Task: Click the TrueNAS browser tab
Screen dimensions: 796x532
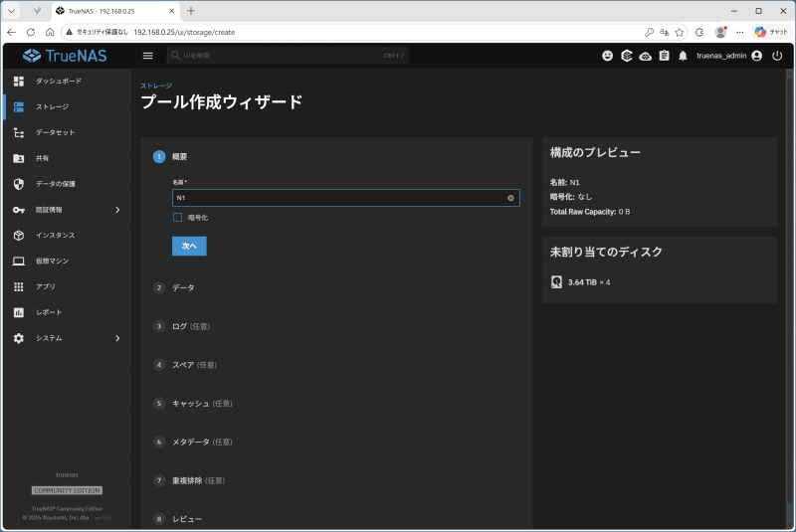Action: (115, 11)
